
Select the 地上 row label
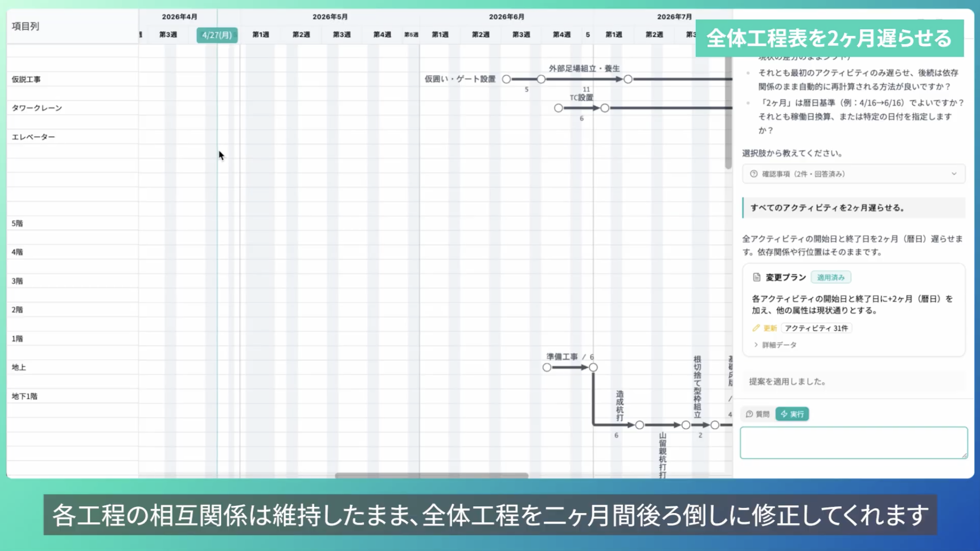tap(19, 367)
